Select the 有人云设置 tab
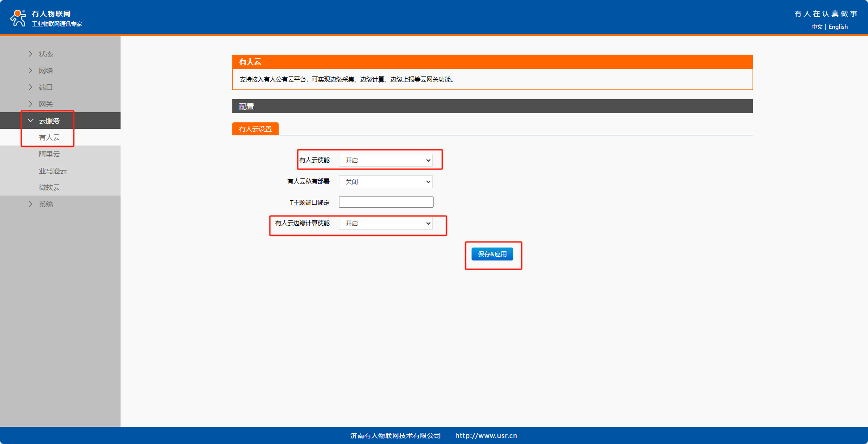 point(255,129)
